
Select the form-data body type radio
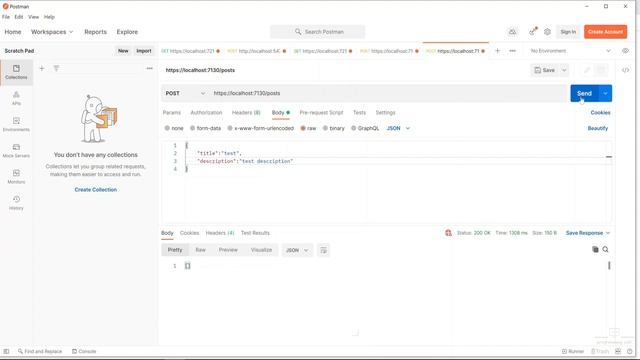click(x=192, y=128)
